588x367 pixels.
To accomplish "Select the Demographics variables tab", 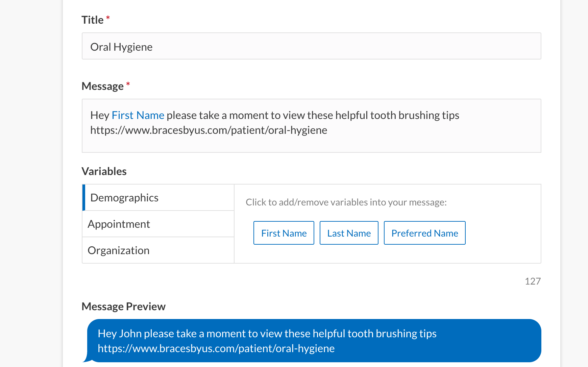I will pyautogui.click(x=158, y=198).
